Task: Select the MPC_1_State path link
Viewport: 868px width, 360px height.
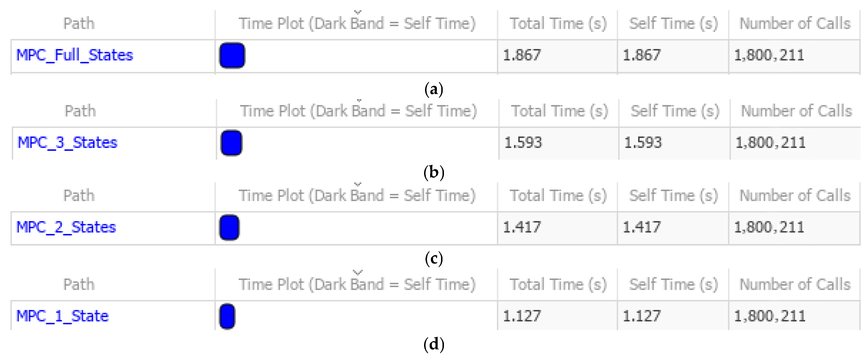Action: click(x=62, y=316)
